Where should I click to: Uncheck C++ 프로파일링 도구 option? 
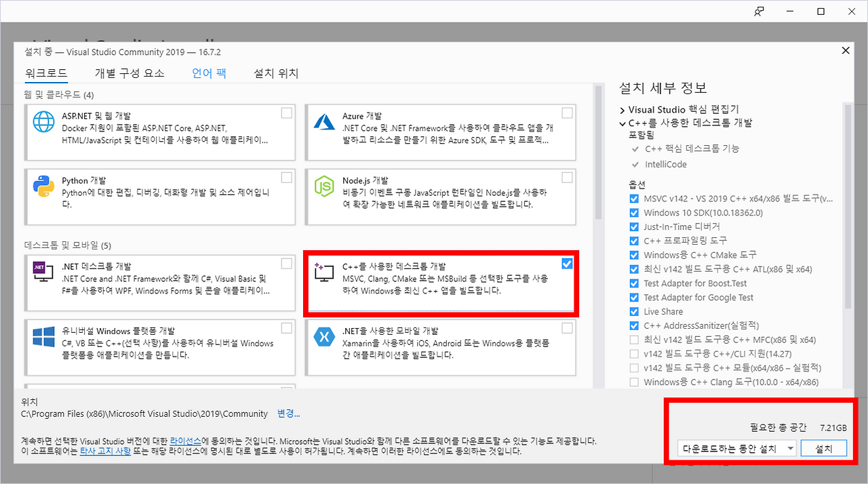coord(634,241)
